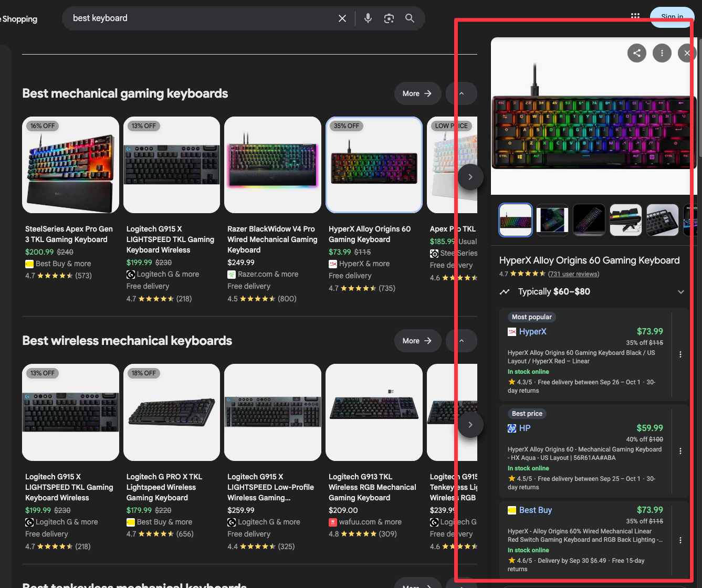Open Google apps grid

coord(635,16)
